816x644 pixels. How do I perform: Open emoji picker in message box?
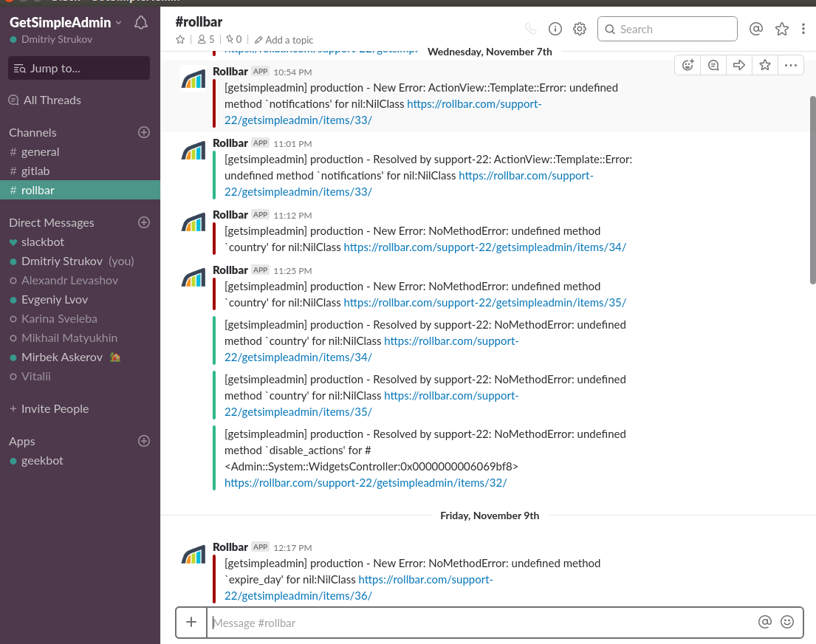tap(787, 622)
